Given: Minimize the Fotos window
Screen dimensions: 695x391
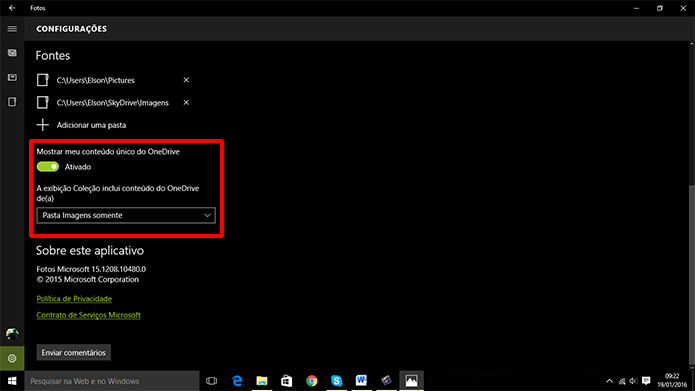Looking at the screenshot, I should click(x=636, y=8).
